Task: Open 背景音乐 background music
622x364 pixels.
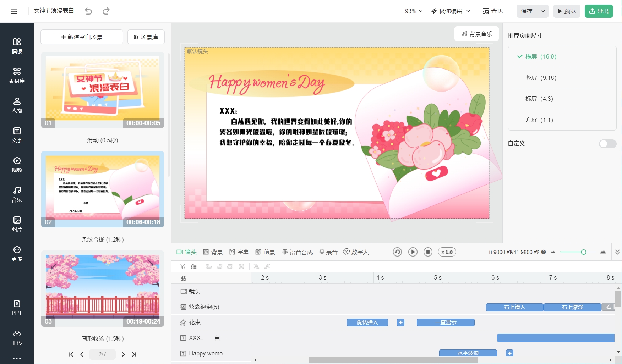Action: (x=476, y=34)
